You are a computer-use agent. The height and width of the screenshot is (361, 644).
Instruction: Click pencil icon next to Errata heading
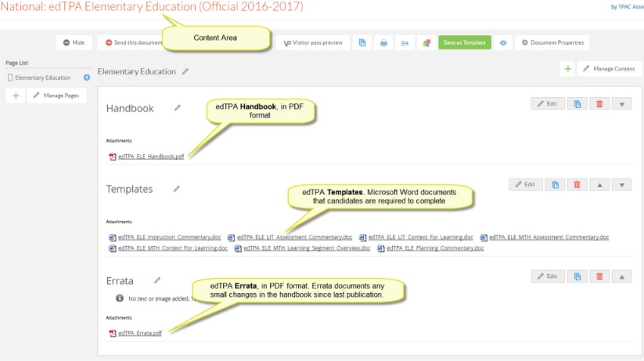157,280
